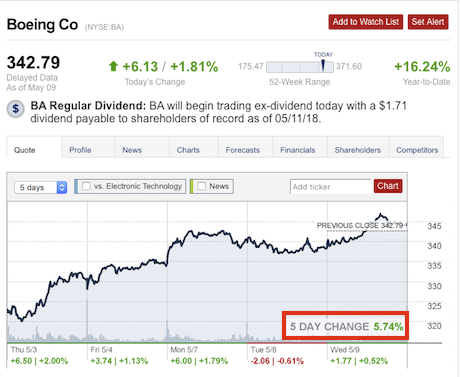Image resolution: width=460 pixels, height=377 pixels.
Task: Click the Boeing Co heading
Action: [42, 25]
